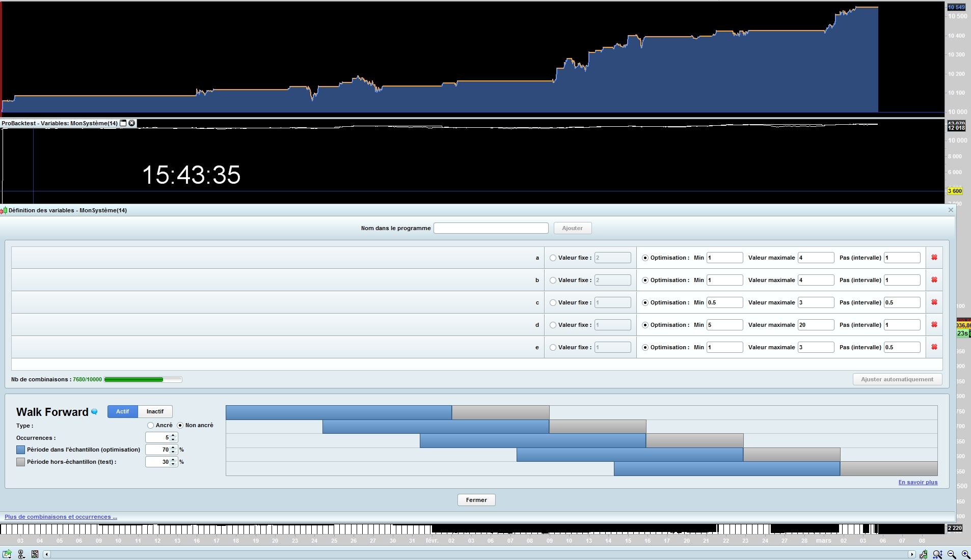The image size is (971, 560).
Task: Set Walk Forward to Actif
Action: [x=123, y=411]
